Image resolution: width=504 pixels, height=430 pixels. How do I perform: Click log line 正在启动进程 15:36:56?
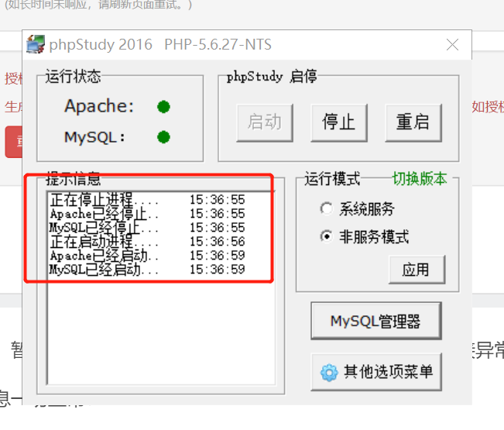[x=148, y=242]
